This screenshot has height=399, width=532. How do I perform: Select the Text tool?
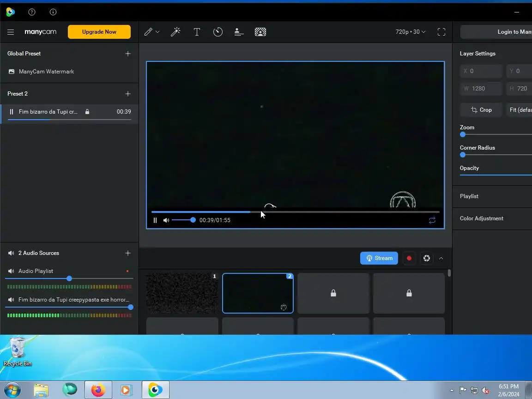(x=197, y=32)
